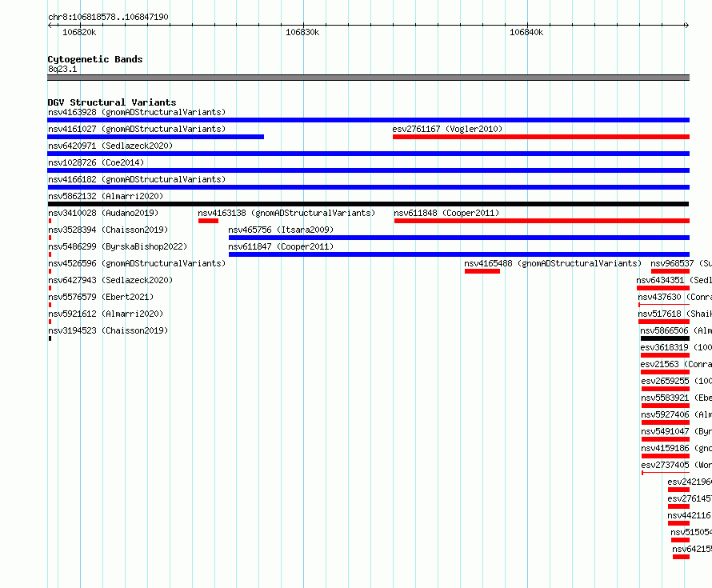Click the 8q23.1 cytogenetic band bar
Viewport: 712px width, 588px height.
point(368,78)
